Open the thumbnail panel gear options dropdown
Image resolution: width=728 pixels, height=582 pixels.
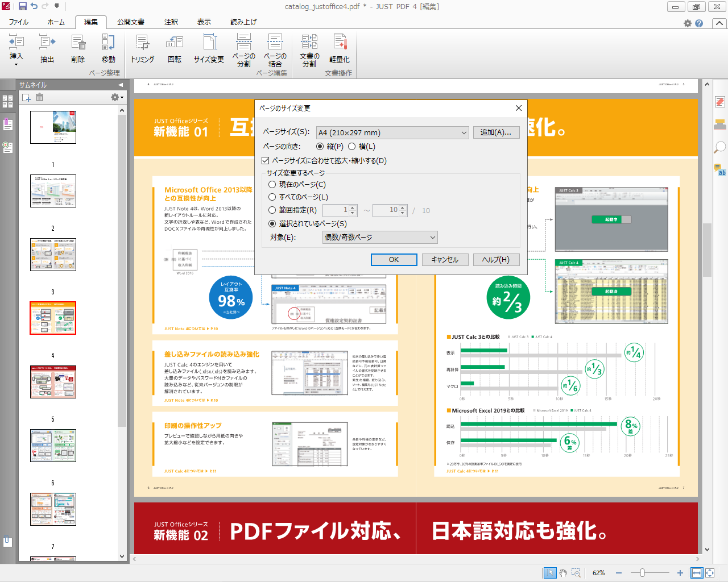[x=117, y=97]
